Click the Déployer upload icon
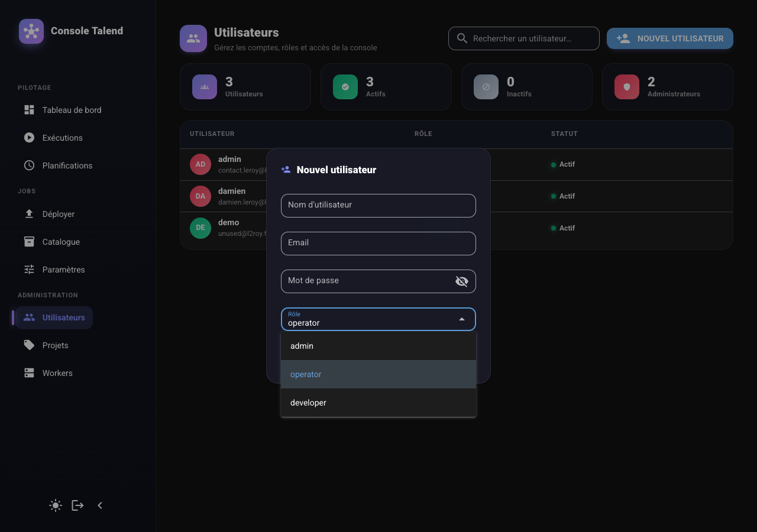 click(x=29, y=214)
